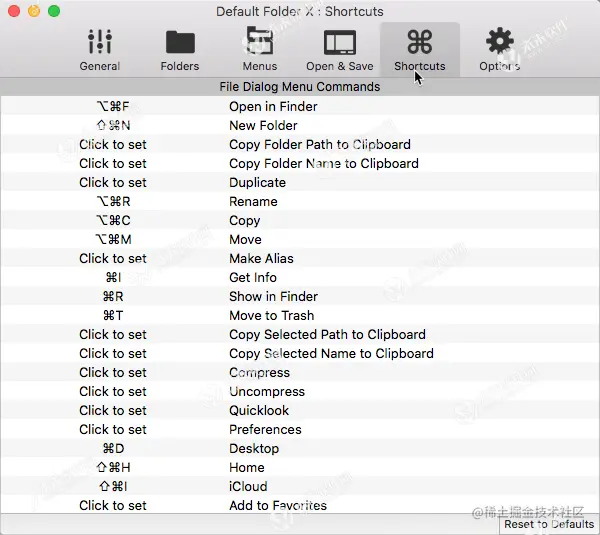This screenshot has height=535, width=600.
Task: Open the Folders icon in toolbar
Action: pyautogui.click(x=180, y=42)
